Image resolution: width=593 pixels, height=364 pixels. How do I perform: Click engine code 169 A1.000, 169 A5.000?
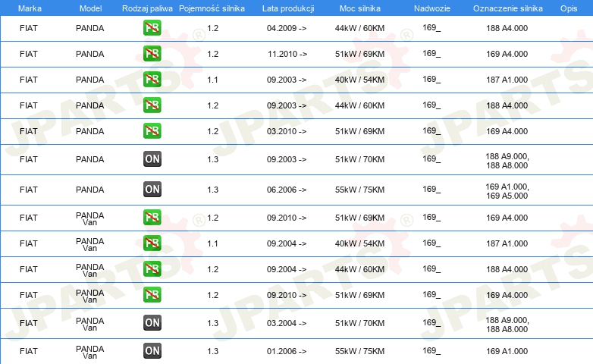507,191
